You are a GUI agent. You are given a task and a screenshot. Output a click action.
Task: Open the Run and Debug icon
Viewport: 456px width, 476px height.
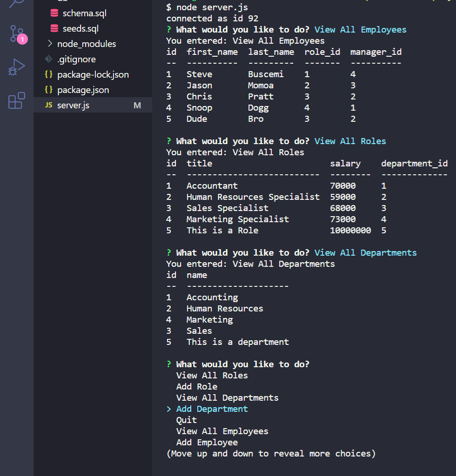pos(16,67)
